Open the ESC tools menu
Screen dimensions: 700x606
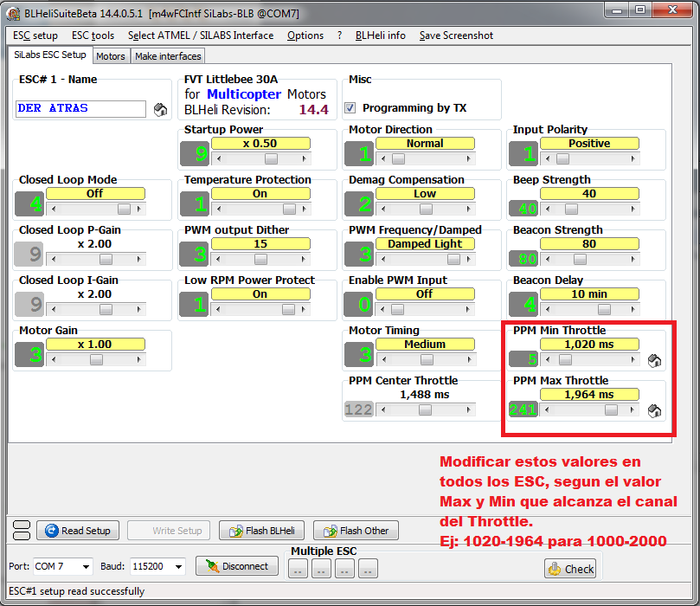[x=93, y=35]
